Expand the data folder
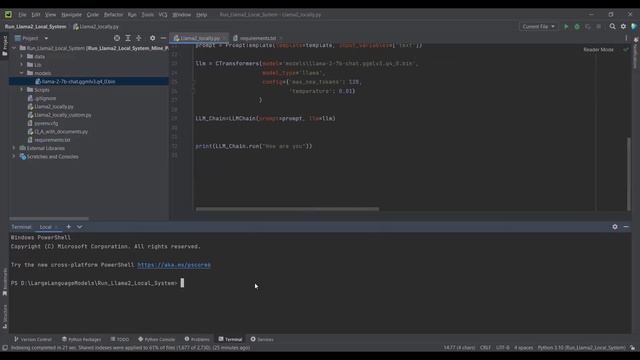Viewport: 640px width, 360px height. [x=22, y=56]
